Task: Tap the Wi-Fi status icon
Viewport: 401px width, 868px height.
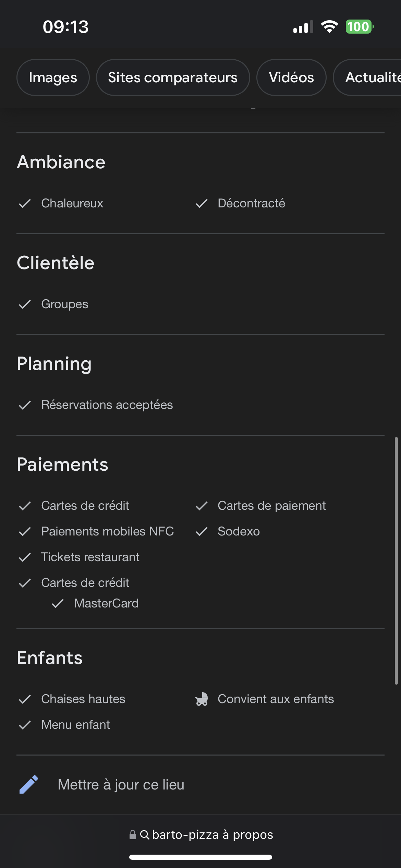Action: point(329,27)
